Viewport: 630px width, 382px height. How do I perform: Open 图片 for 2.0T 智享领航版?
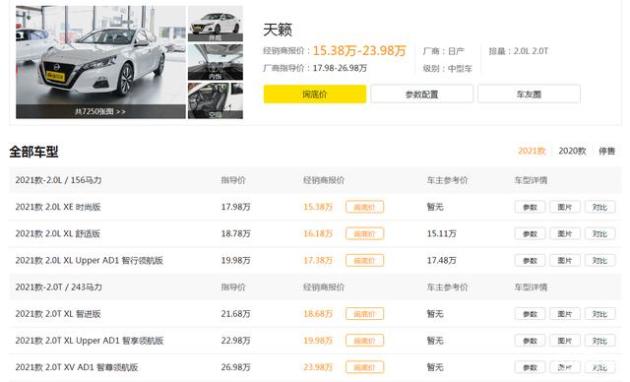point(565,341)
